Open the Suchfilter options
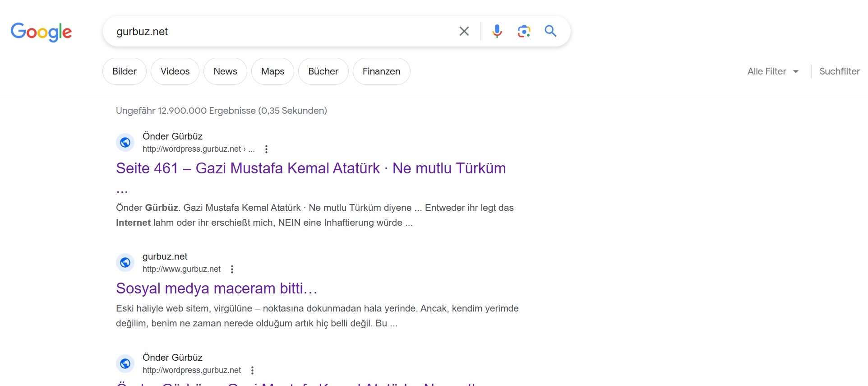 coord(840,71)
